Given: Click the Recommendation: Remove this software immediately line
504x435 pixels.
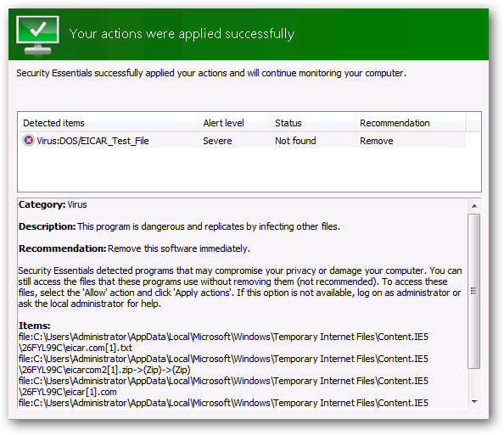Looking at the screenshot, I should [x=134, y=248].
